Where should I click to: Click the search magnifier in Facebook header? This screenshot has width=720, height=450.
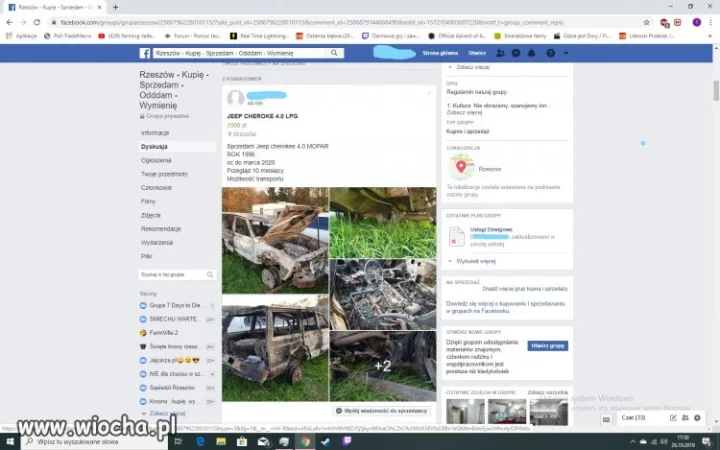tap(334, 53)
